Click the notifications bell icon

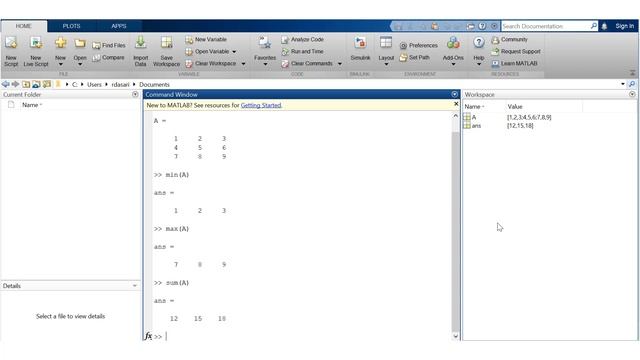(x=604, y=26)
